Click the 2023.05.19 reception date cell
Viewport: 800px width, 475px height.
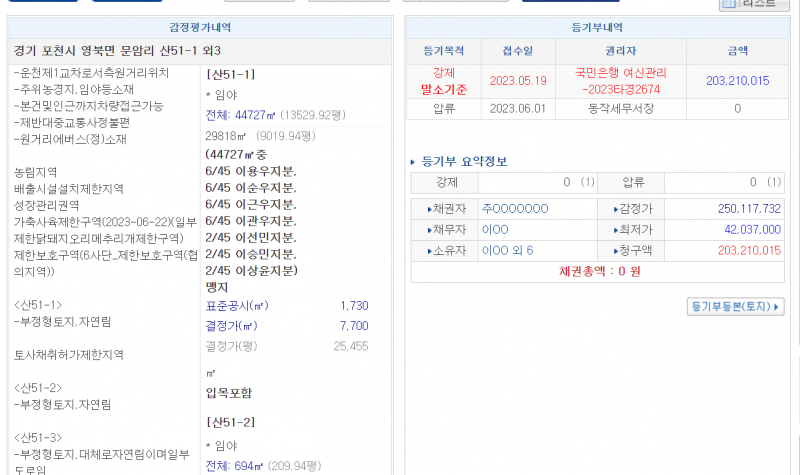tap(518, 81)
